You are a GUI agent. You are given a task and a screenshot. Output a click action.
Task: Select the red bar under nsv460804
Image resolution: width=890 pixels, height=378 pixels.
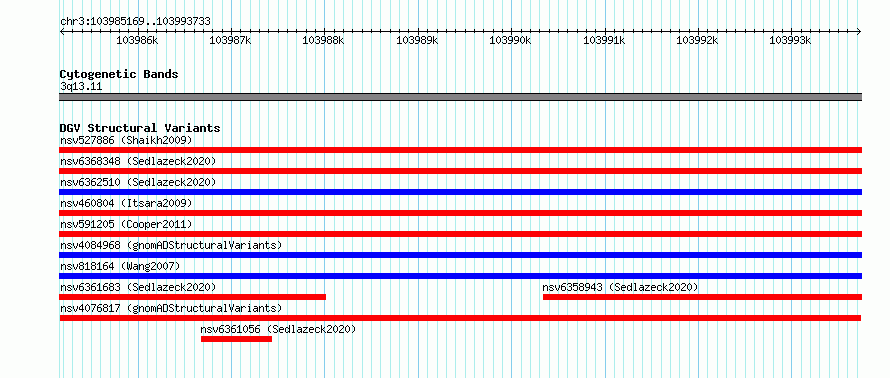(x=460, y=213)
